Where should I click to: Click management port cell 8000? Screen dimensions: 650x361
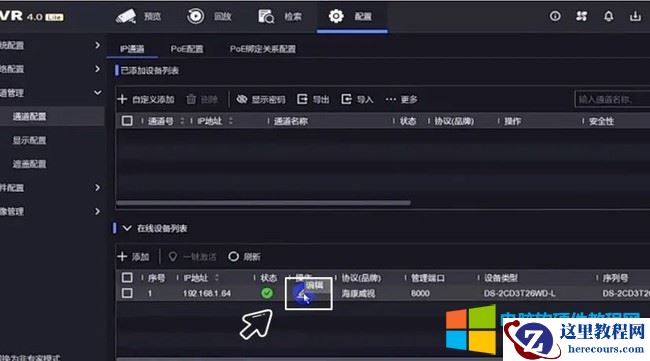[420, 293]
